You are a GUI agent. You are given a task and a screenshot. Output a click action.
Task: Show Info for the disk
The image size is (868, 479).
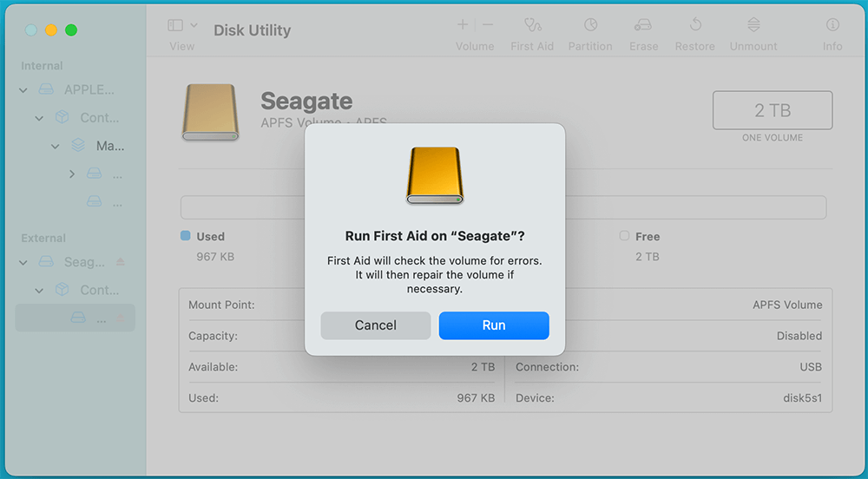832,24
